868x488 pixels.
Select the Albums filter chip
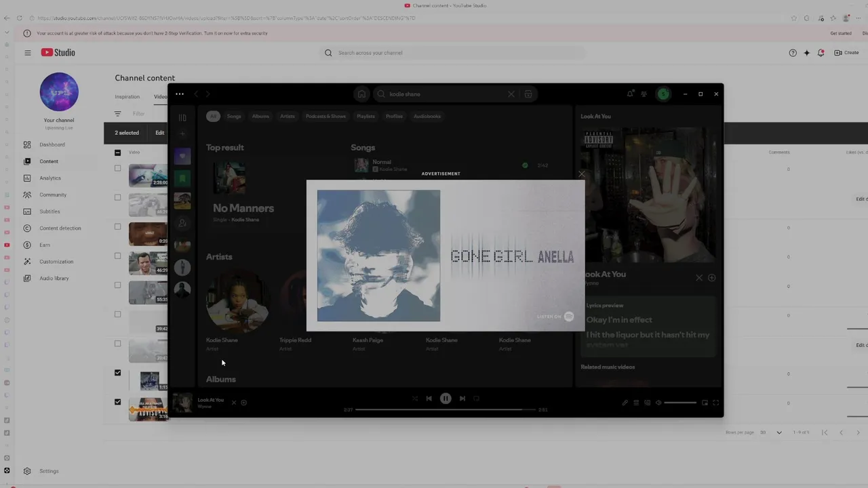[x=260, y=116]
